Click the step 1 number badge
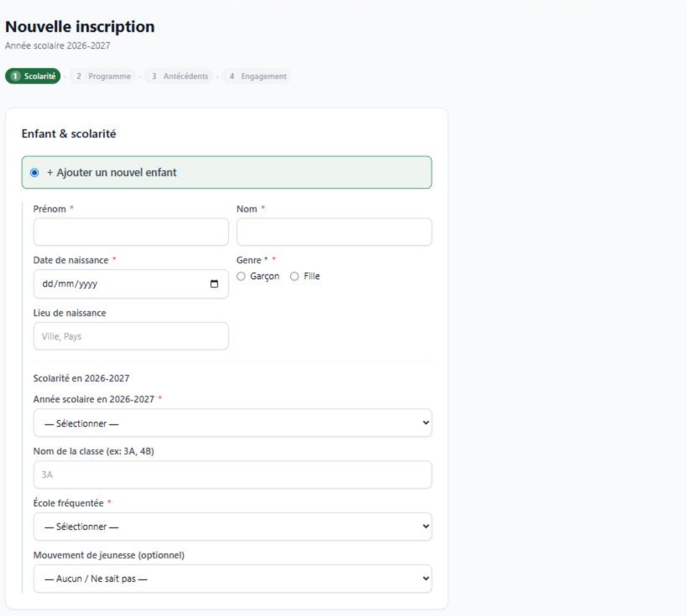687x616 pixels. click(x=15, y=76)
